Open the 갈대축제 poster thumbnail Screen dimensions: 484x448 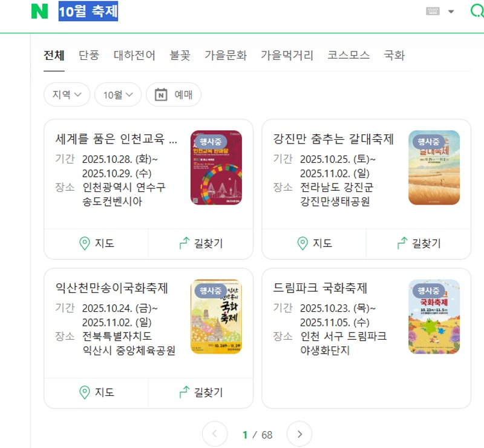click(x=434, y=167)
